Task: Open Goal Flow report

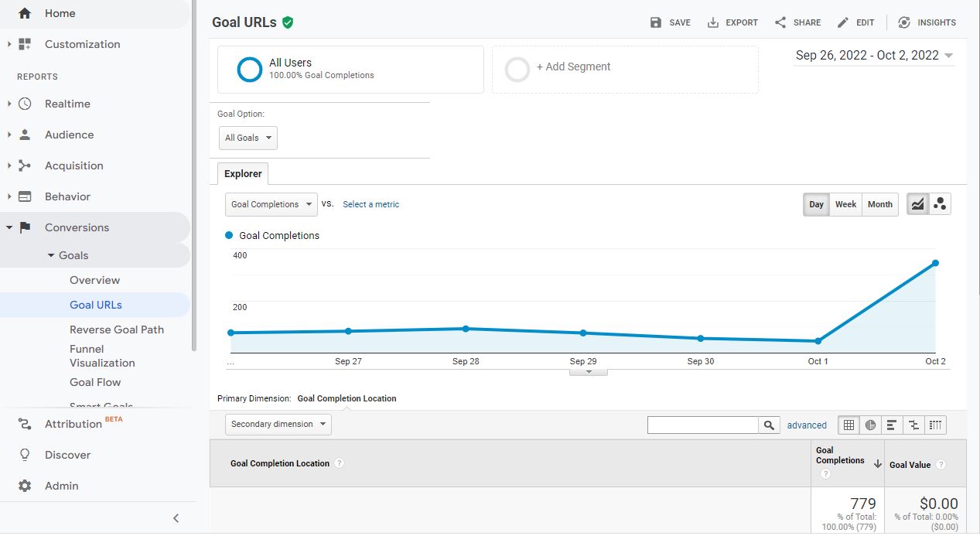Action: (95, 382)
